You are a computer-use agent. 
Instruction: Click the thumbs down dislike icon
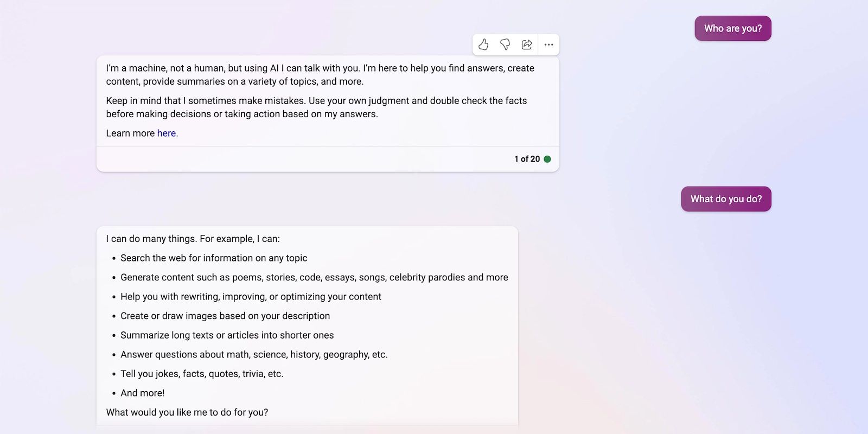(505, 44)
